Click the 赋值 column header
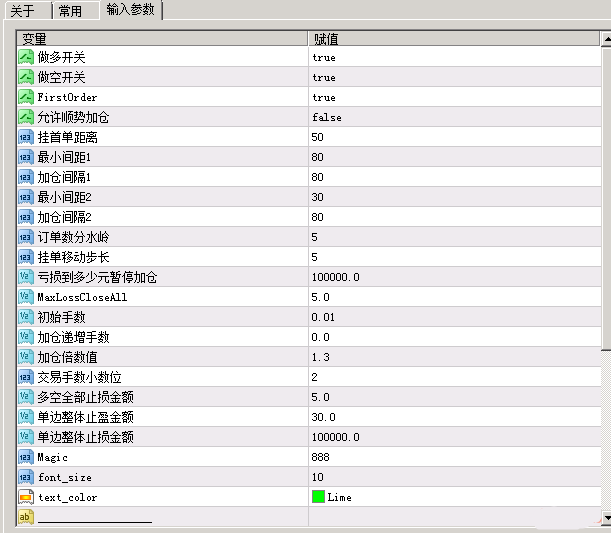Screen dimensions: 611x533 [454, 39]
